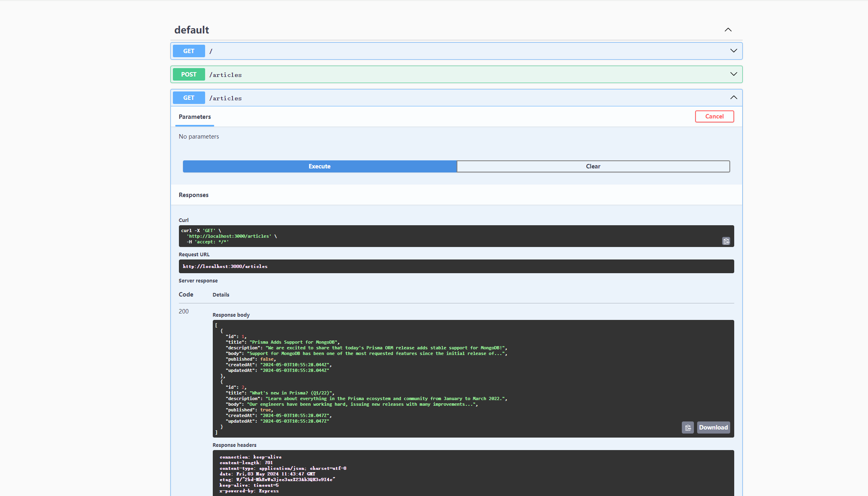This screenshot has height=496, width=868.
Task: Collapse the default section
Action: (x=728, y=30)
